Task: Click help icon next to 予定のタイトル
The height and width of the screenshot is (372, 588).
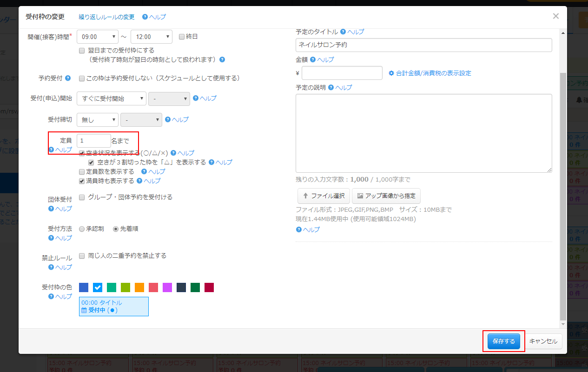Action: [x=343, y=32]
